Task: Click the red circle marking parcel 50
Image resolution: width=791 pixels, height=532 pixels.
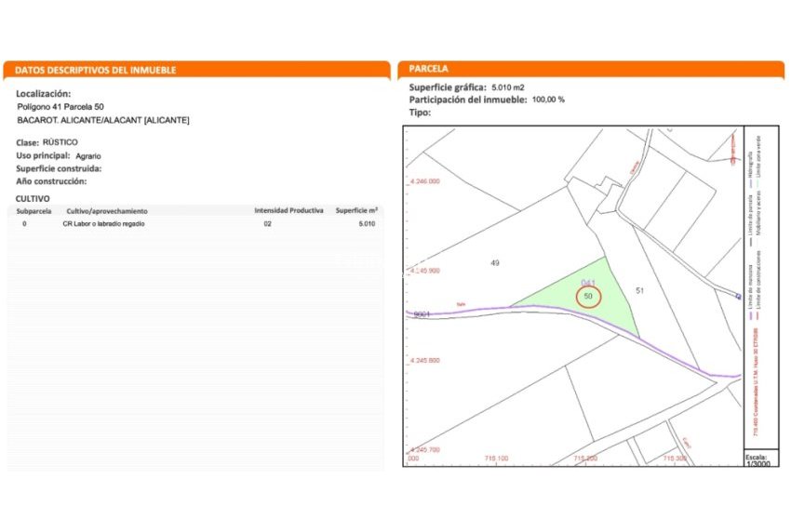Action: click(588, 297)
